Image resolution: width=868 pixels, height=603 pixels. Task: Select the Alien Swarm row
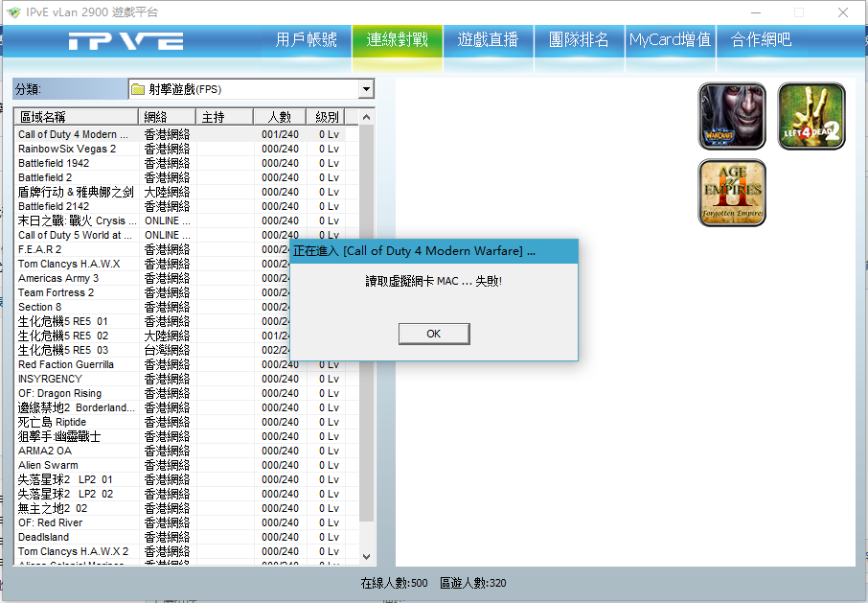(x=186, y=466)
